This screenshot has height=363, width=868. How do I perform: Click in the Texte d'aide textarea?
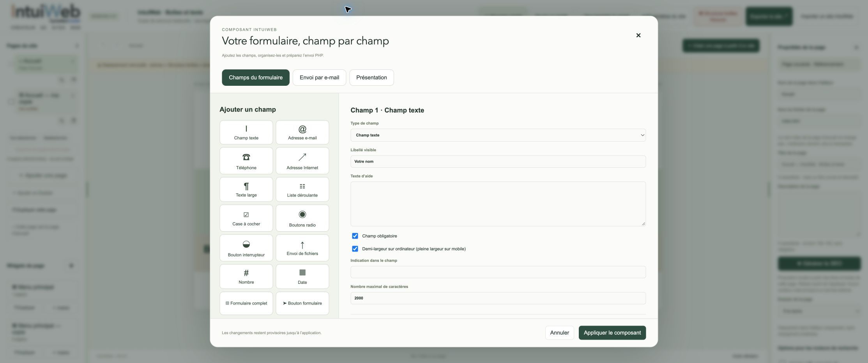pos(498,204)
